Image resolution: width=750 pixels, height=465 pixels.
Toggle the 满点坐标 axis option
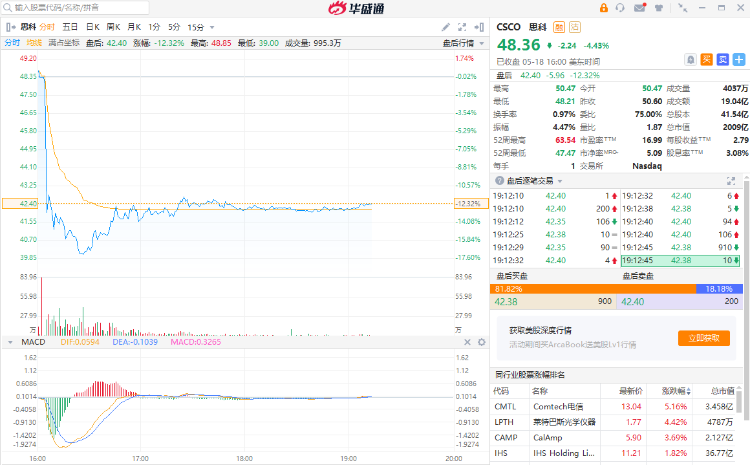64,43
